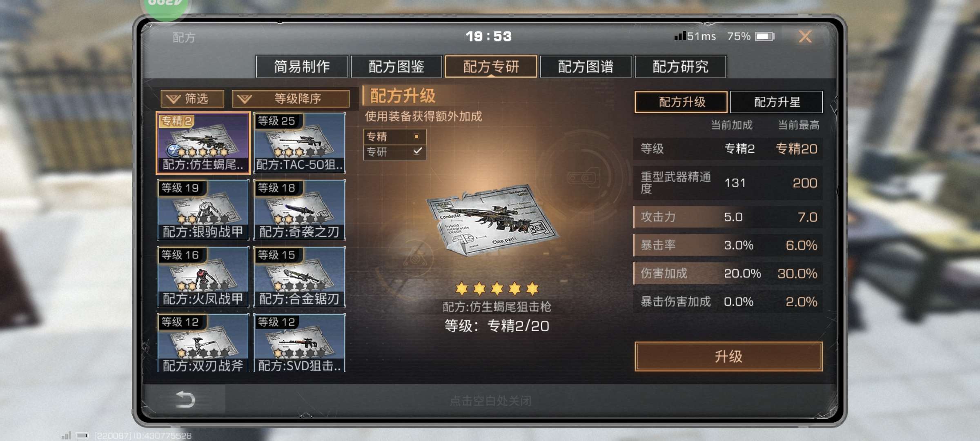
Task: Pick the 火凤战甲 armor recipe icon
Action: pos(203,277)
